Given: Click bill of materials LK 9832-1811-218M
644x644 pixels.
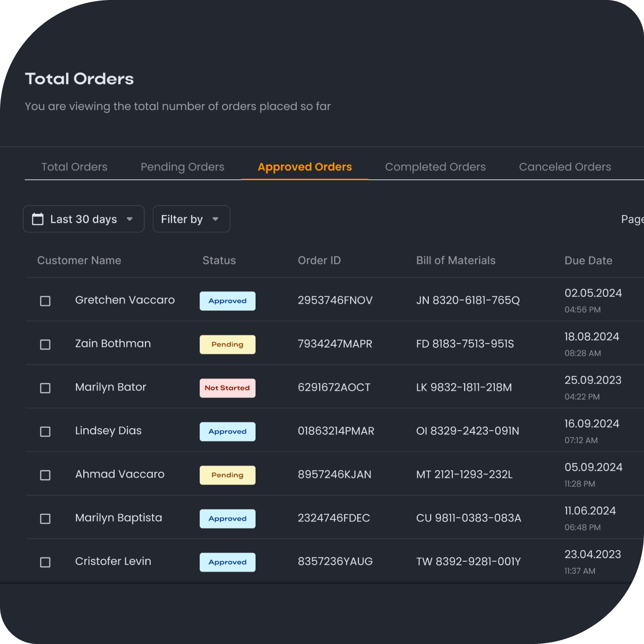Looking at the screenshot, I should point(464,388).
